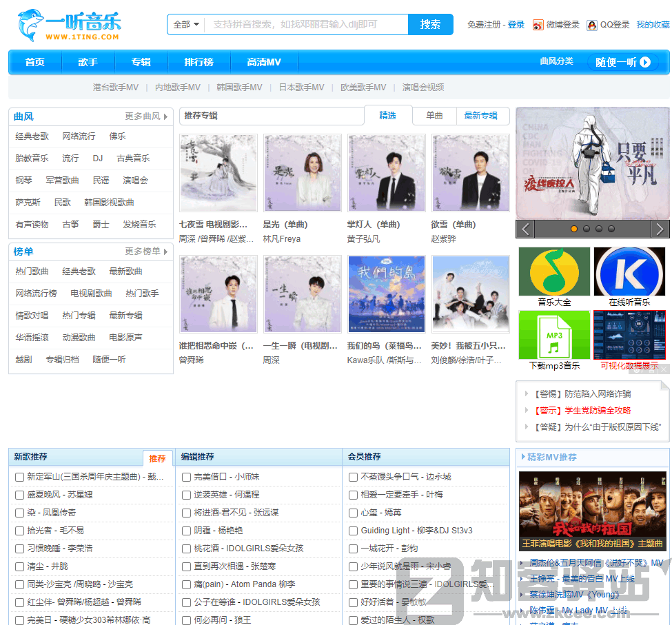
Task: Click the QQ login penguin icon
Action: click(591, 25)
